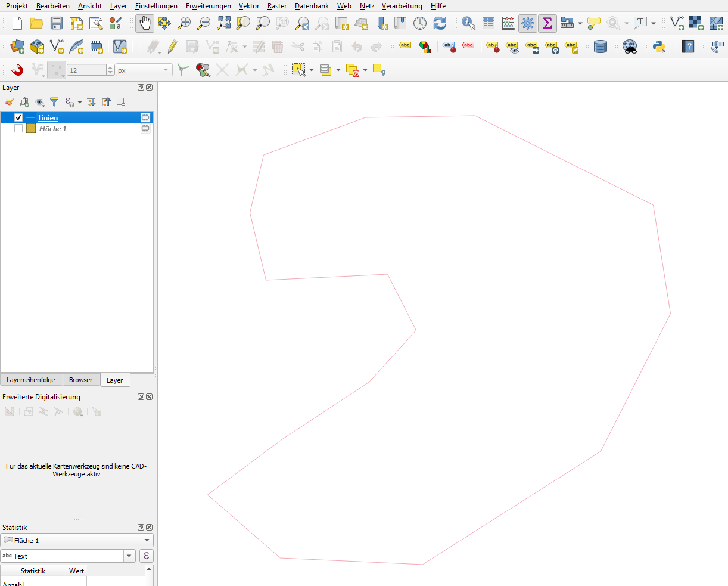The height and width of the screenshot is (586, 728).
Task: Enable the Fläche 1 layer checkbox
Action: (x=18, y=129)
